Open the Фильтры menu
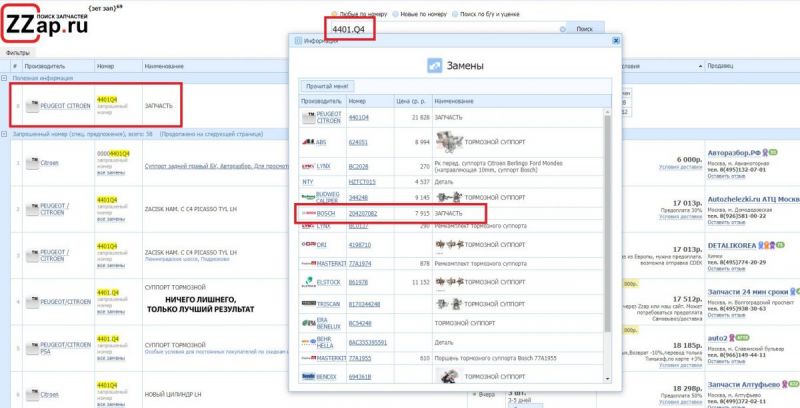 17,51
